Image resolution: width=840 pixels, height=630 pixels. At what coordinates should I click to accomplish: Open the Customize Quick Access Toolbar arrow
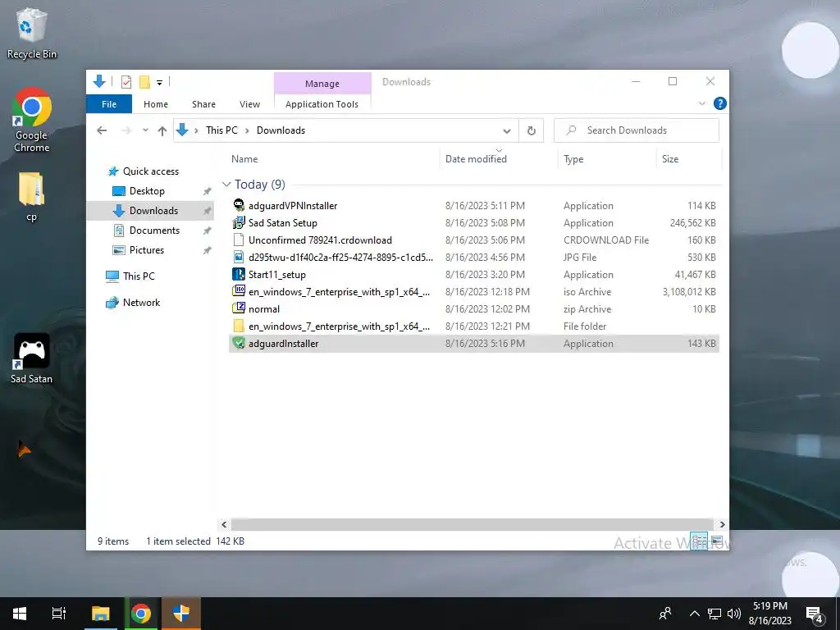coord(159,83)
